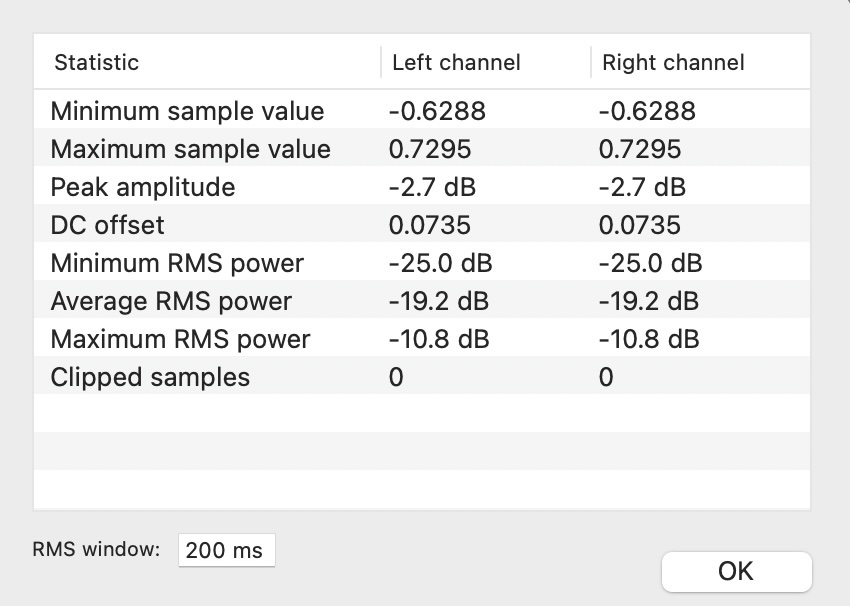The image size is (850, 606).
Task: Click right channel DC offset 0.0735
Action: click(640, 225)
